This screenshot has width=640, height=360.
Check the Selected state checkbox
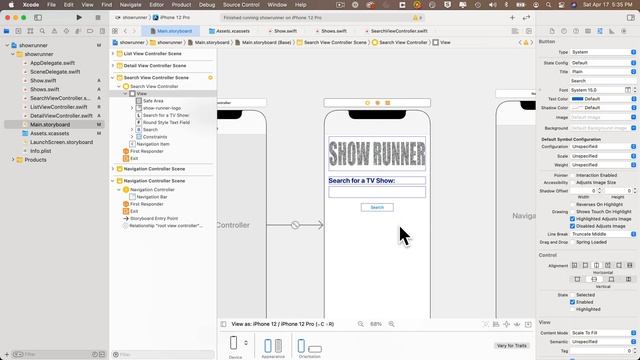click(572, 295)
